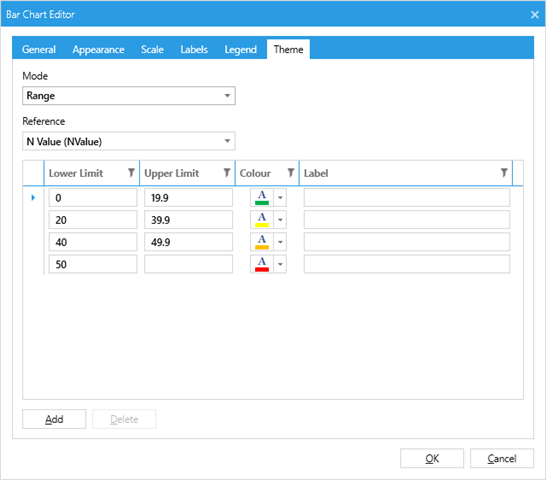546x480 pixels.
Task: Open filter for Upper Limit column
Action: point(227,172)
